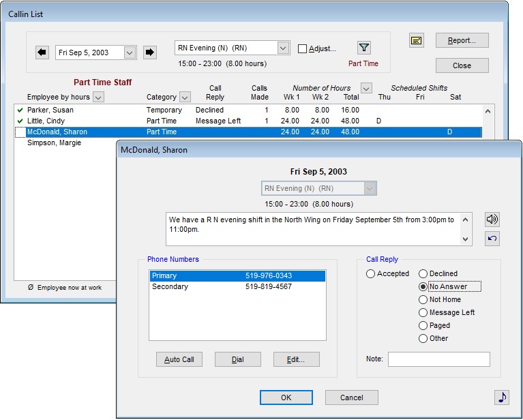Viewport: 523px width, 420px height.
Task: Select the Declined call reply option
Action: pyautogui.click(x=423, y=273)
